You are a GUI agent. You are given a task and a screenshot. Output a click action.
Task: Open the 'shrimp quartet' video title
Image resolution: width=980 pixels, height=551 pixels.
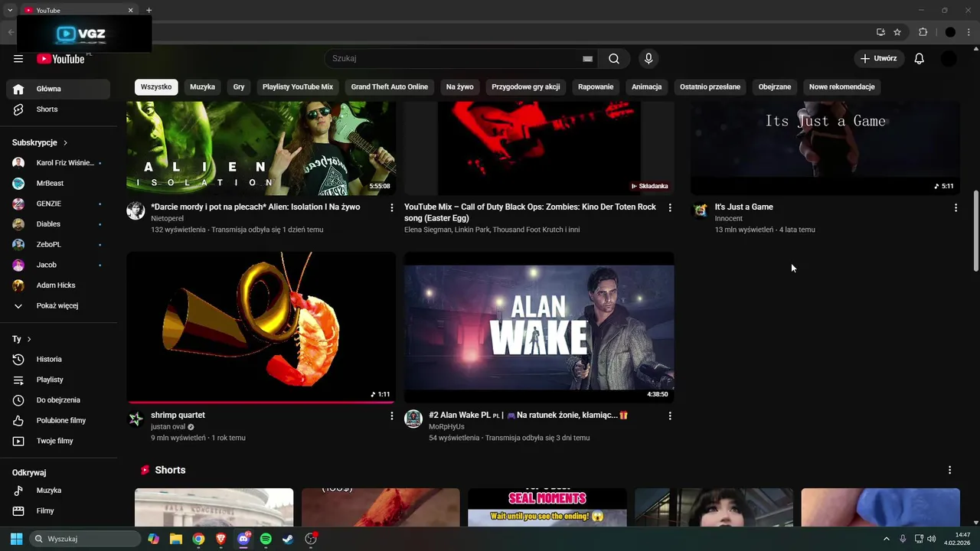(x=178, y=416)
